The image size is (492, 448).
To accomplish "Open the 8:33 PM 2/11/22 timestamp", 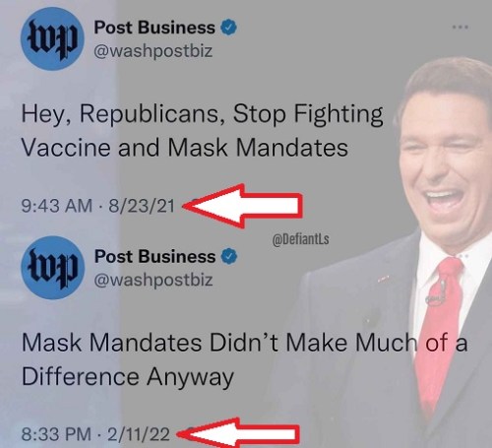I will [x=95, y=434].
